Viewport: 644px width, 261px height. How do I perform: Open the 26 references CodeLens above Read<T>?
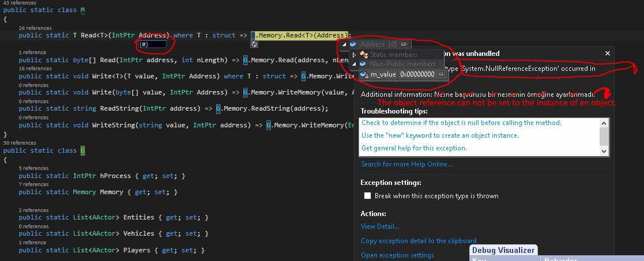click(35, 28)
